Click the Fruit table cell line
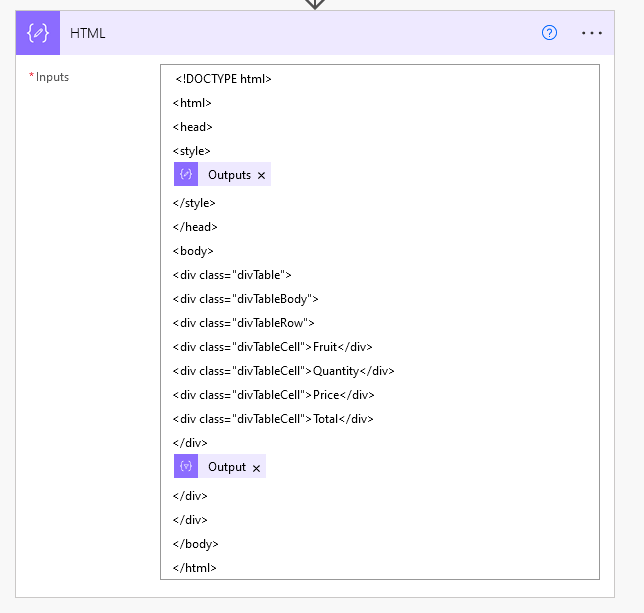This screenshot has width=644, height=613. [x=272, y=347]
